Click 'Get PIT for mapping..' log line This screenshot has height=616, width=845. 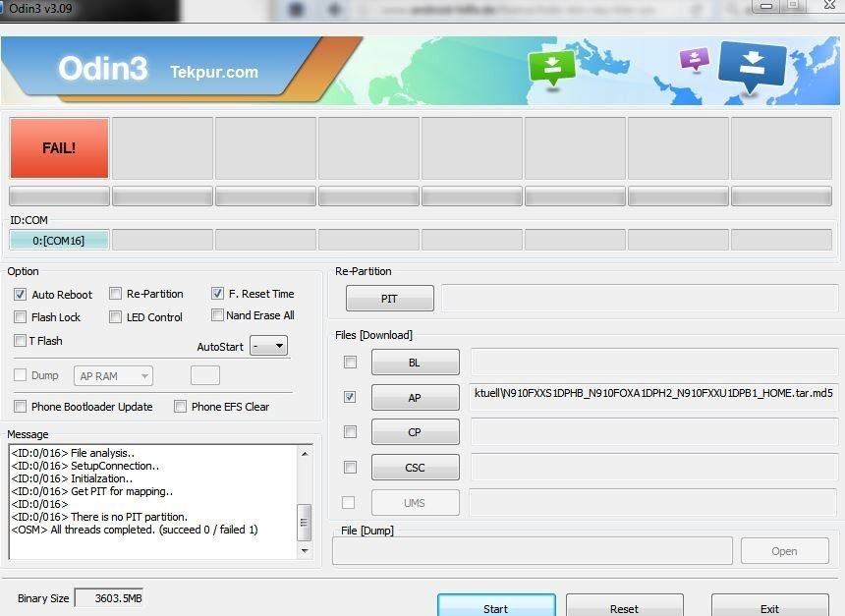coord(92,491)
